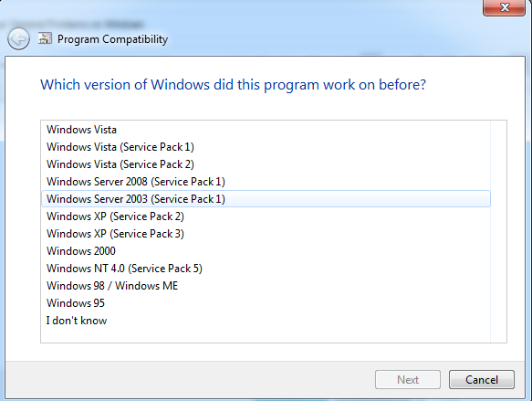Click the Program Compatibility wizard icon
532x401 pixels.
pyautogui.click(x=45, y=38)
